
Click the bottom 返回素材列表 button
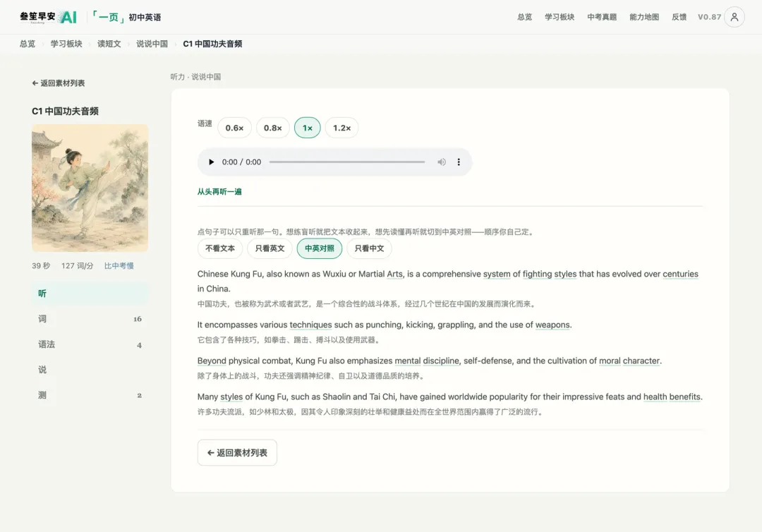pyautogui.click(x=237, y=452)
